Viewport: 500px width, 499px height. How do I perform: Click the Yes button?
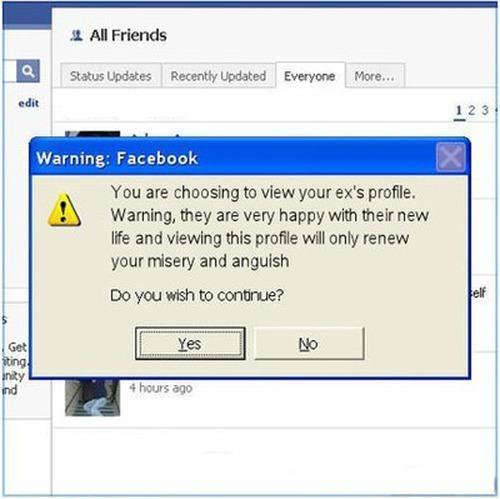[x=190, y=343]
